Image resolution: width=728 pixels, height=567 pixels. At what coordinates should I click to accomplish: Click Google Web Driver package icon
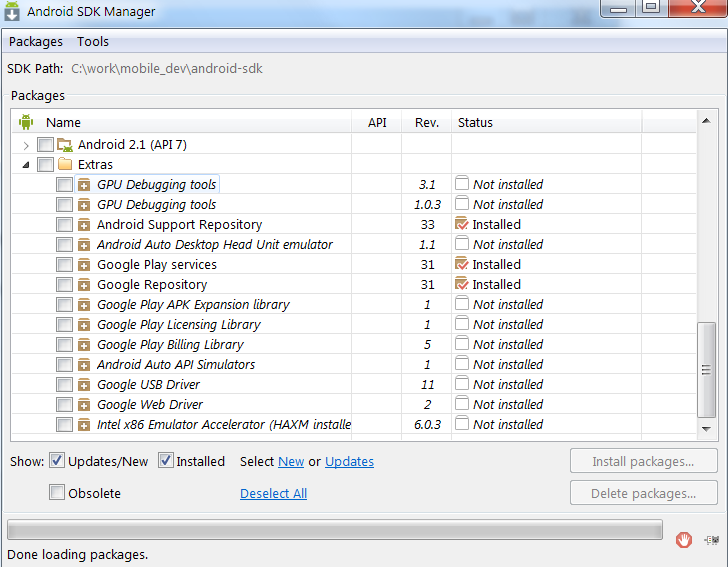tap(84, 404)
